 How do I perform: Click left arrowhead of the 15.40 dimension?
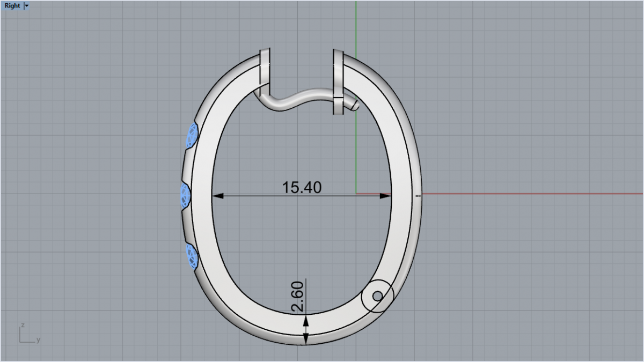point(217,196)
